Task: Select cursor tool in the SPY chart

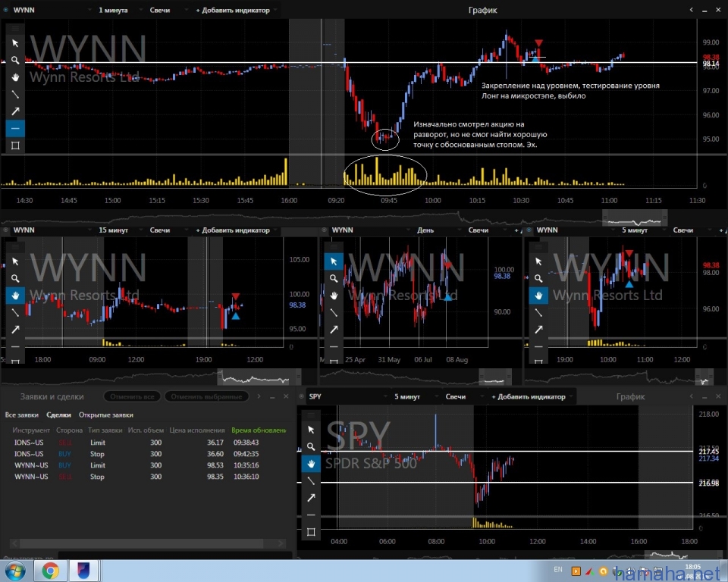Action: (311, 430)
